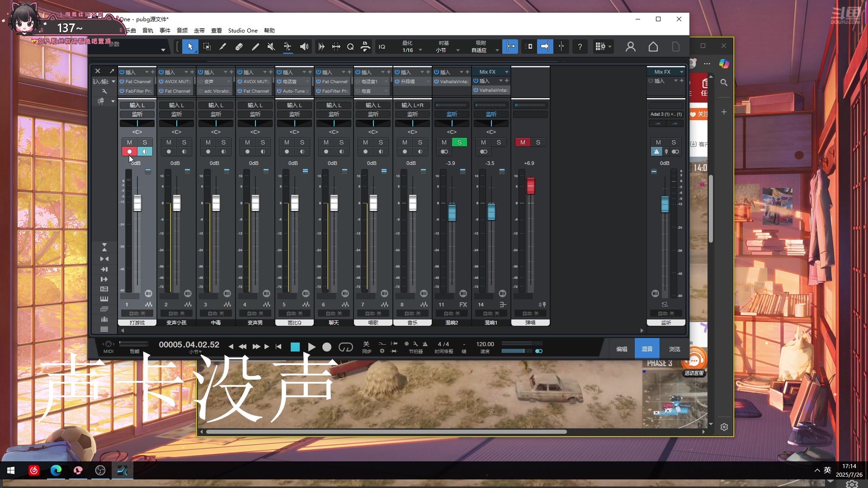Click the IQ quantize button

click(382, 47)
